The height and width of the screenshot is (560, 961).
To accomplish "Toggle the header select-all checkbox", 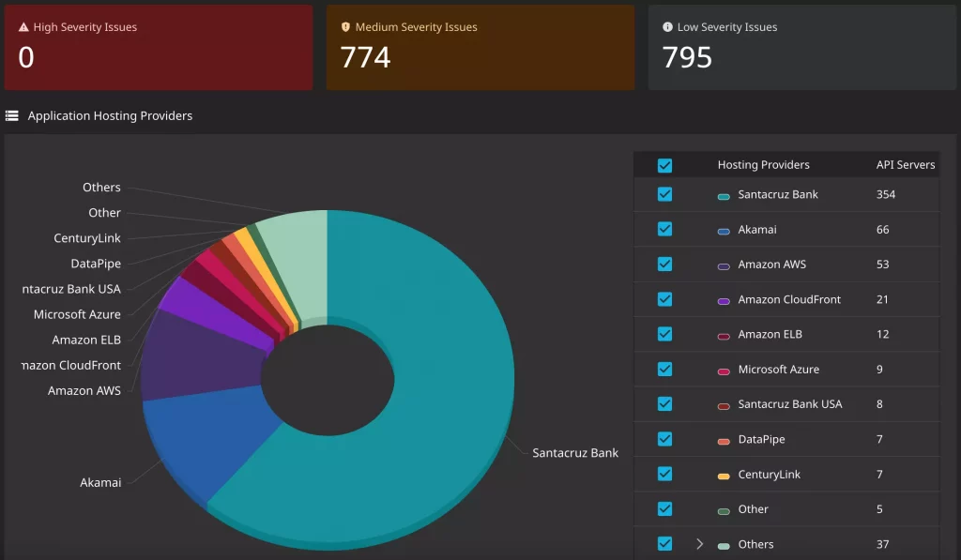I will 665,165.
